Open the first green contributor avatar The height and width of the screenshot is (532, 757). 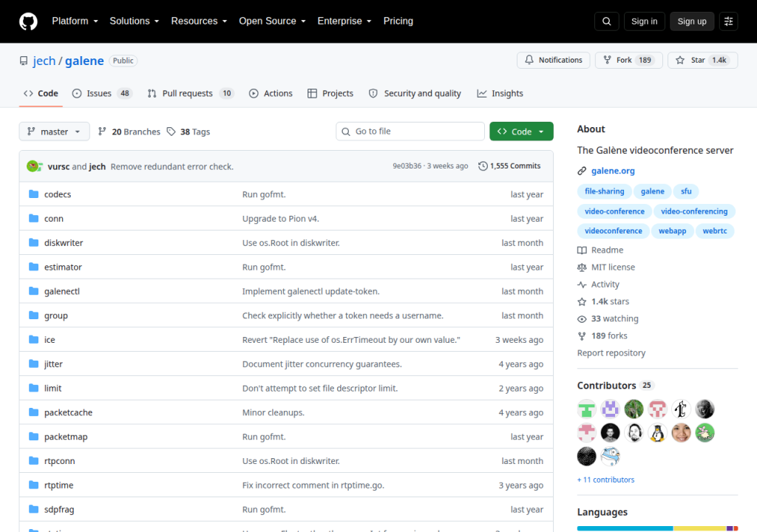click(586, 409)
